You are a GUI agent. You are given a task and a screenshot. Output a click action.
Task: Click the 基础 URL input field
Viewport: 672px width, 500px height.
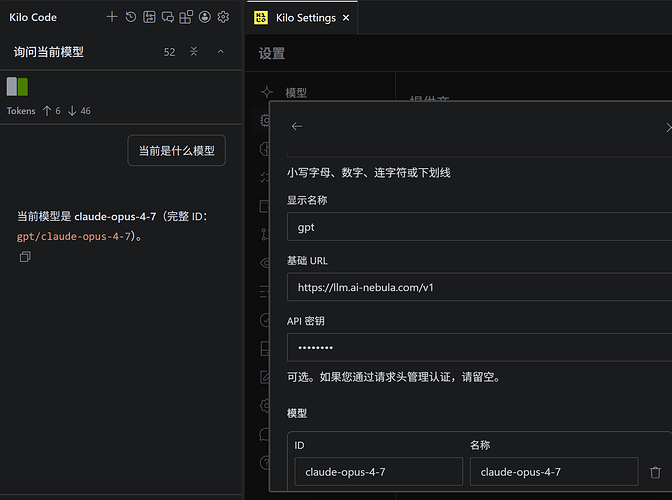[x=479, y=287]
